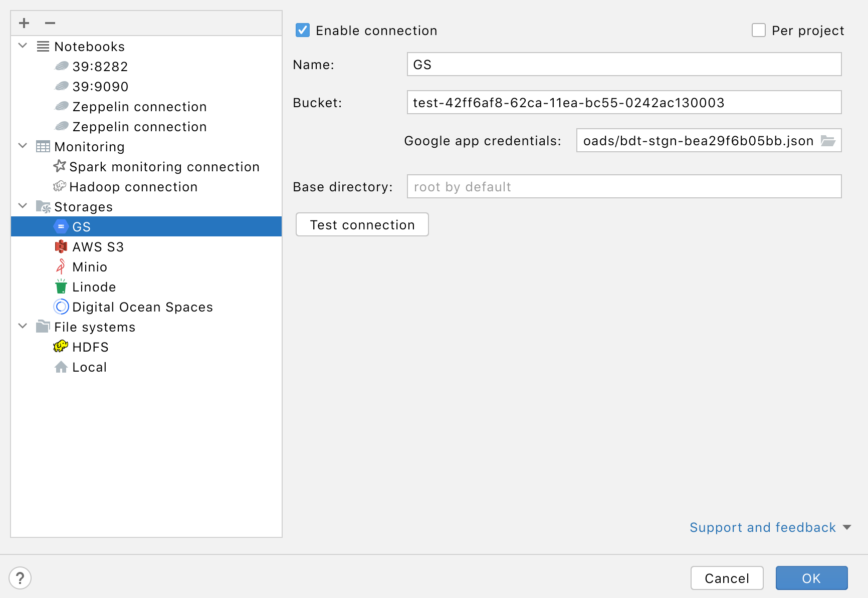868x598 pixels.
Task: Click the help question mark icon
Action: (x=21, y=578)
